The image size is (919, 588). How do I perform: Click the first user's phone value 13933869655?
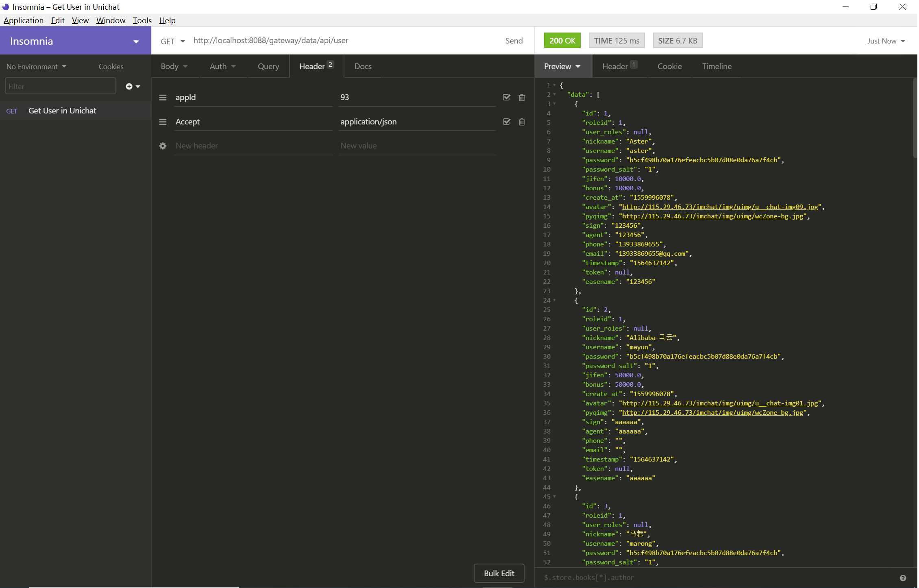(638, 244)
